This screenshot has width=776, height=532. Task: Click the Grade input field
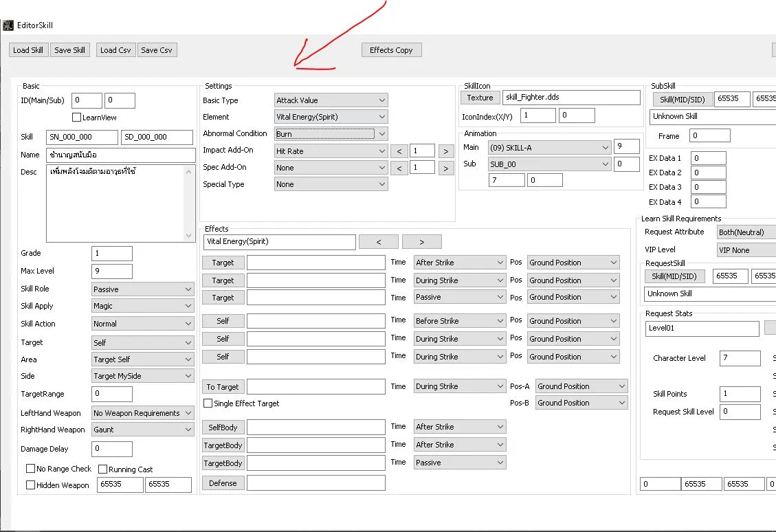(112, 254)
